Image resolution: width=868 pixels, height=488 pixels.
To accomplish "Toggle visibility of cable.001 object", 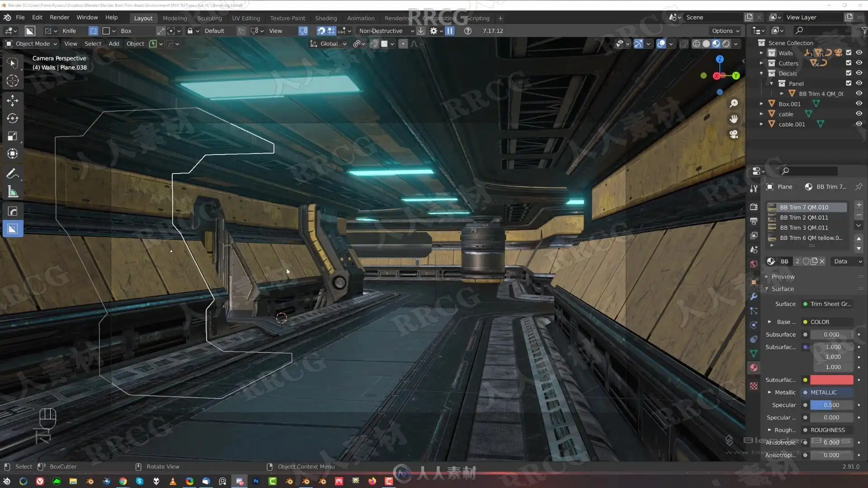I will (859, 124).
